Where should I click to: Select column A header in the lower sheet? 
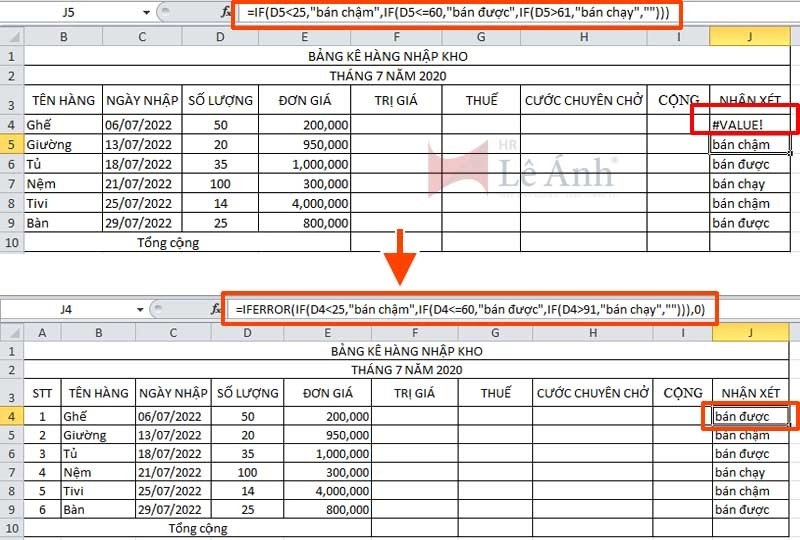41,333
